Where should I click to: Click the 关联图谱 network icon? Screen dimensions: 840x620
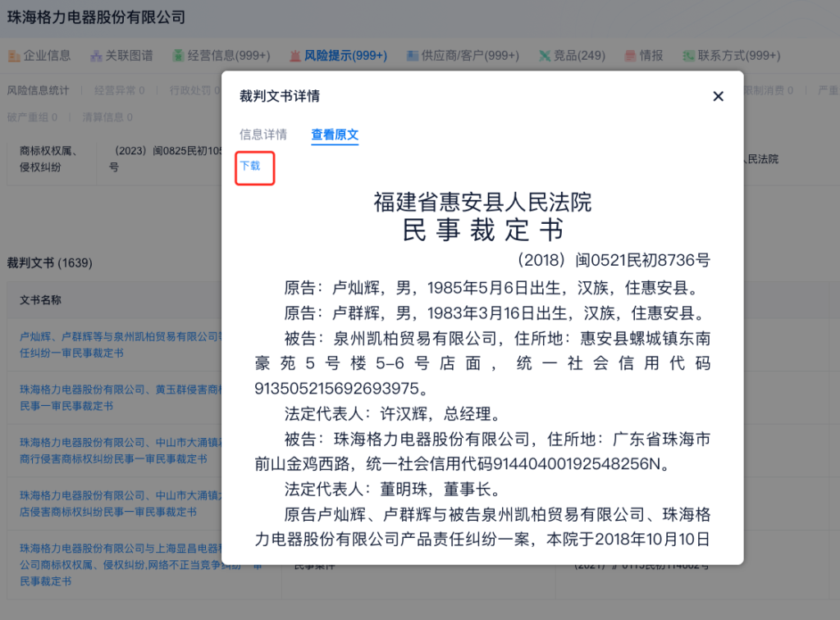pyautogui.click(x=96, y=56)
